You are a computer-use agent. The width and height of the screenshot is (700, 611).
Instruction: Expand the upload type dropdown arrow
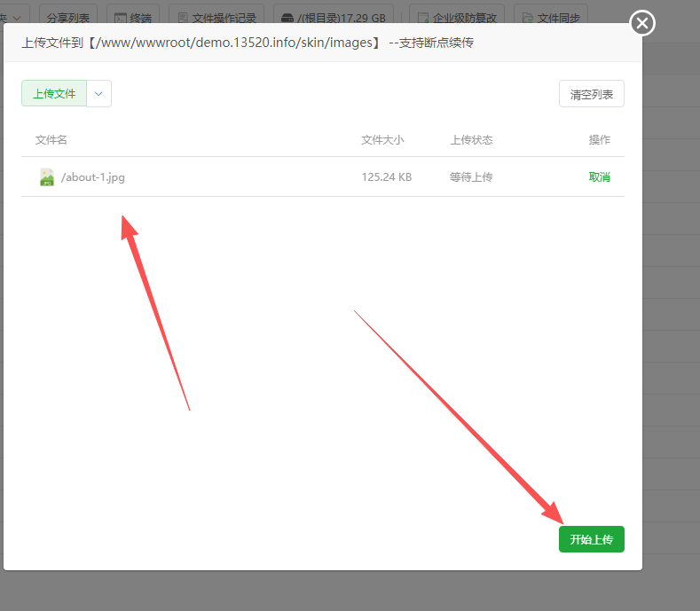click(98, 94)
